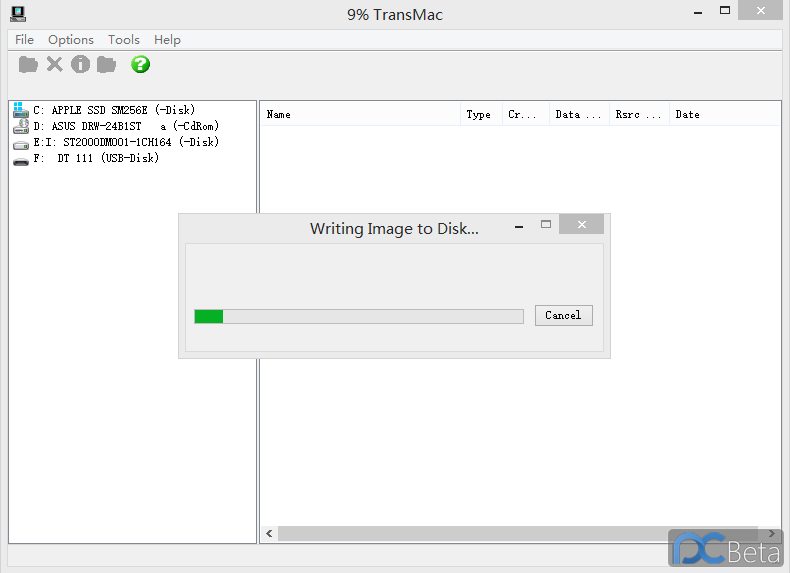Open the File menu

point(24,40)
